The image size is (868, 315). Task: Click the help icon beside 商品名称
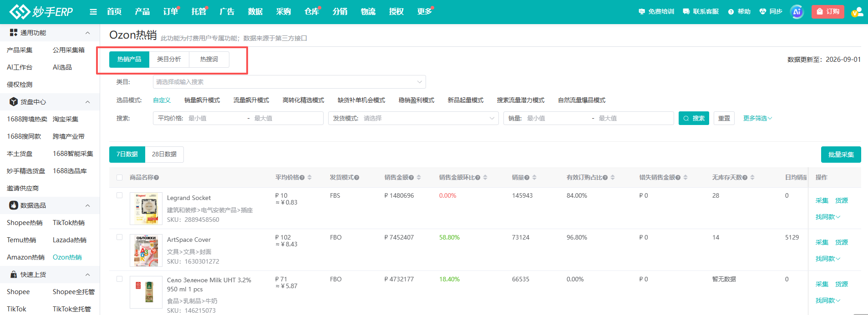coord(157,178)
